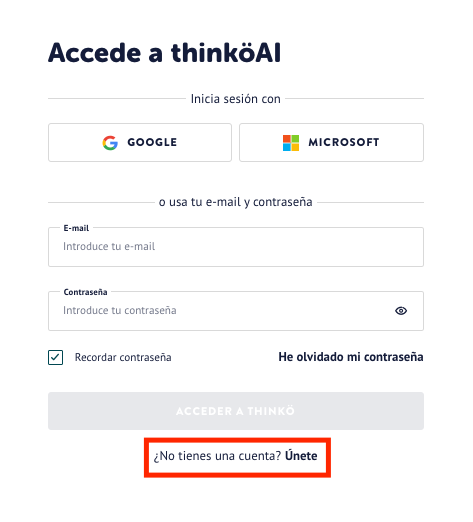
Task: Show password with the eye icon
Action: 401,311
